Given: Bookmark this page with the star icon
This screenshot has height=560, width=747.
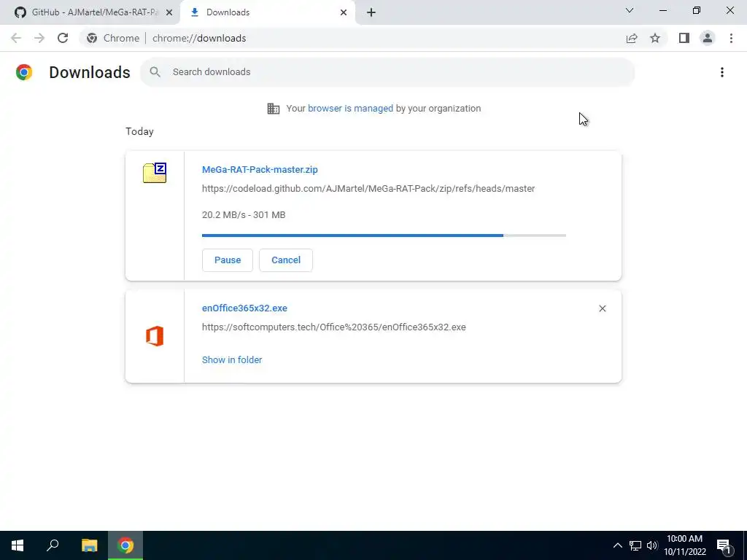Looking at the screenshot, I should pyautogui.click(x=655, y=38).
